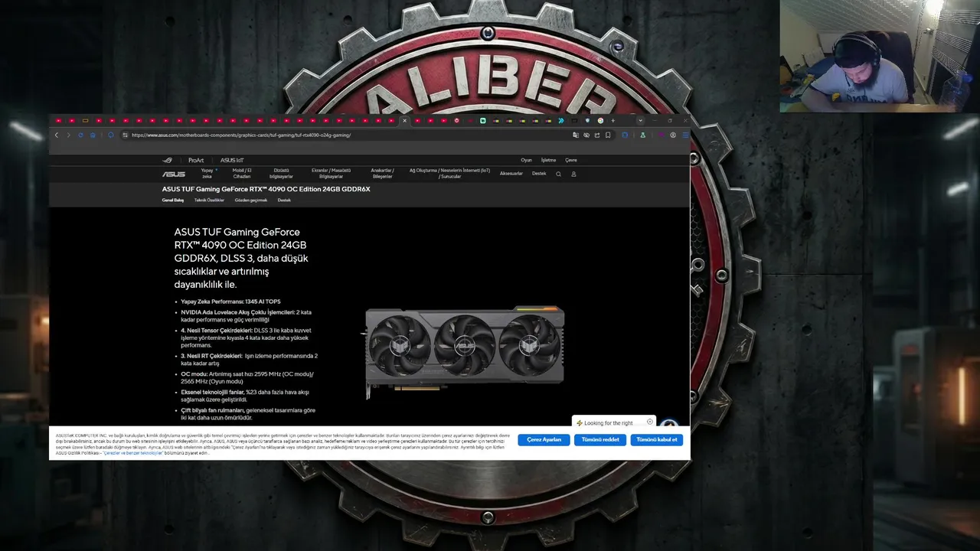Image resolution: width=980 pixels, height=551 pixels.
Task: Open the browser profile account icon
Action: [x=673, y=135]
